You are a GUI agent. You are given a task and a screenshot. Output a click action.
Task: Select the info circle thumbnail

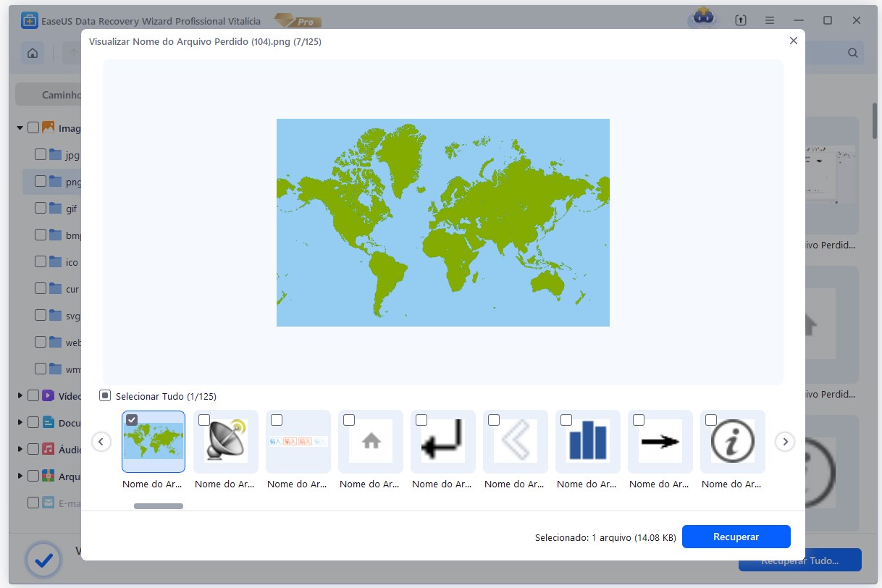click(733, 441)
